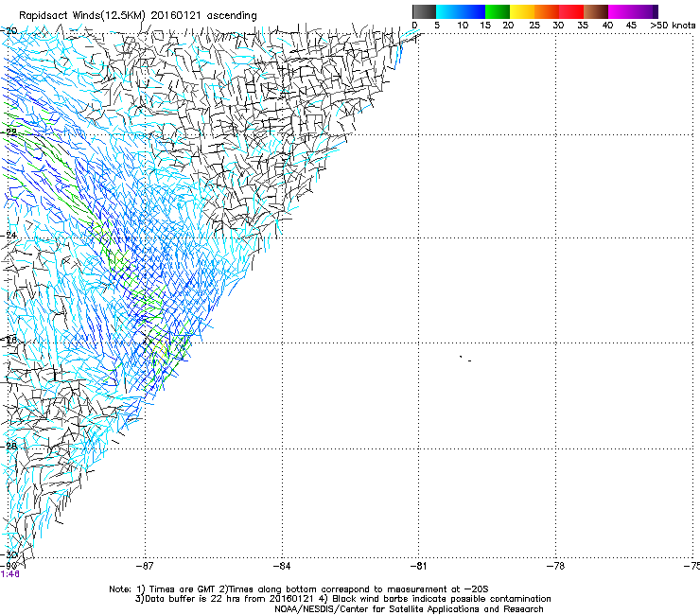700x615 pixels.
Task: Click the brown 35-40 knots legend segment
Action: coord(596,11)
